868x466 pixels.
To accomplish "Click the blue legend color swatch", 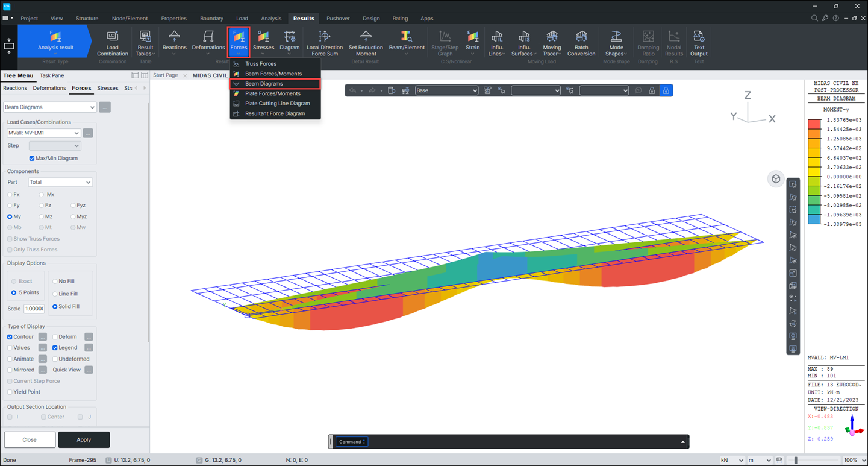I will 814,219.
